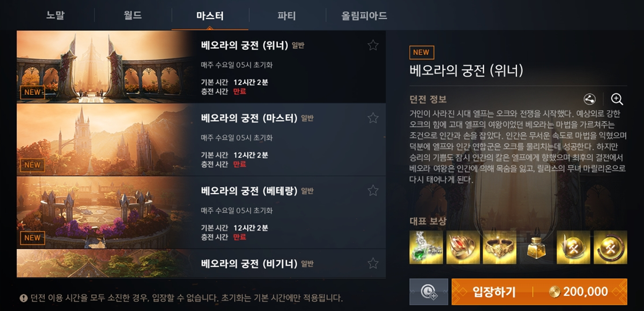Select the red gem ring reward icon
The height and width of the screenshot is (311, 644).
click(463, 247)
